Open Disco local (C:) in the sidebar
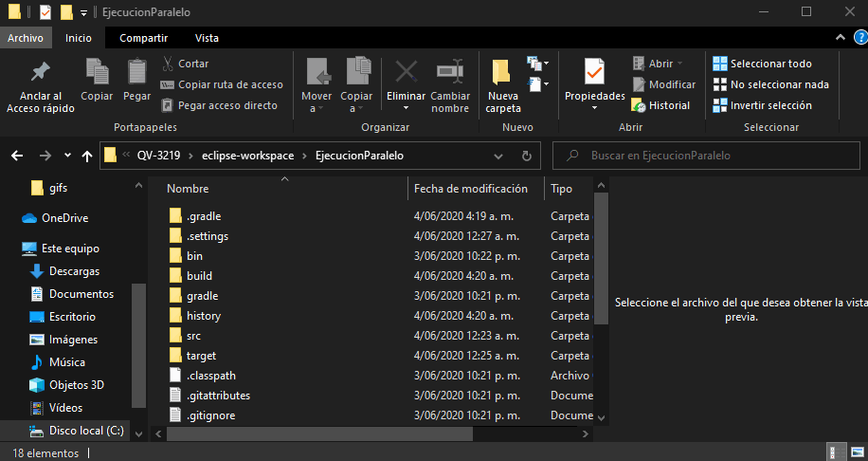868x461 pixels. tap(85, 431)
